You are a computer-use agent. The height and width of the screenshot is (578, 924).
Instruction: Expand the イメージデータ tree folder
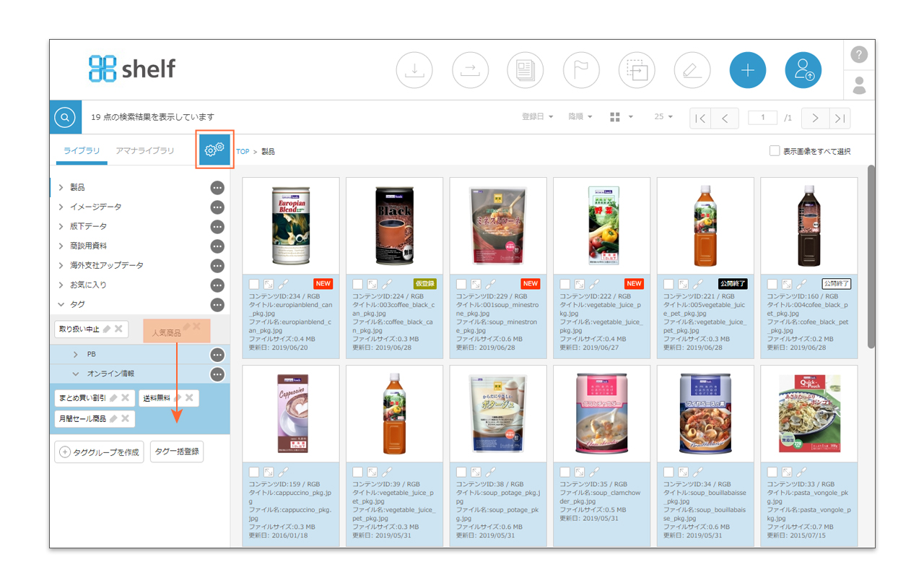61,207
